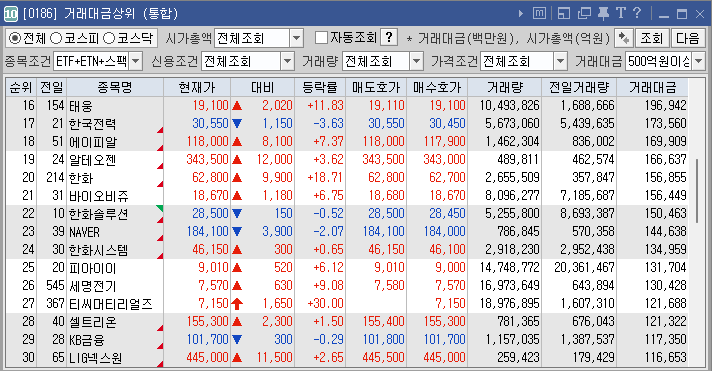This screenshot has height=371, width=712.
Task: Select the 에이피알 stock name
Action: [93, 142]
